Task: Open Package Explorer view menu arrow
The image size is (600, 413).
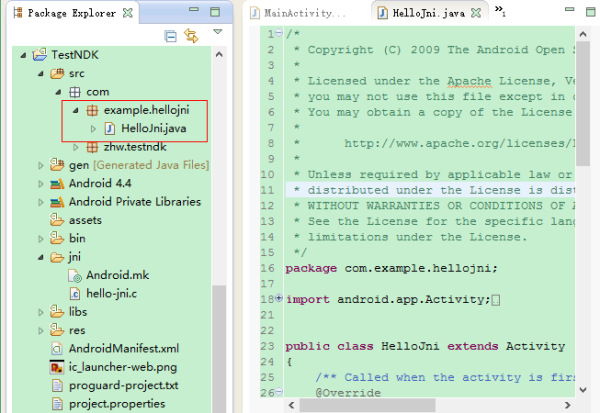Action: click(218, 32)
